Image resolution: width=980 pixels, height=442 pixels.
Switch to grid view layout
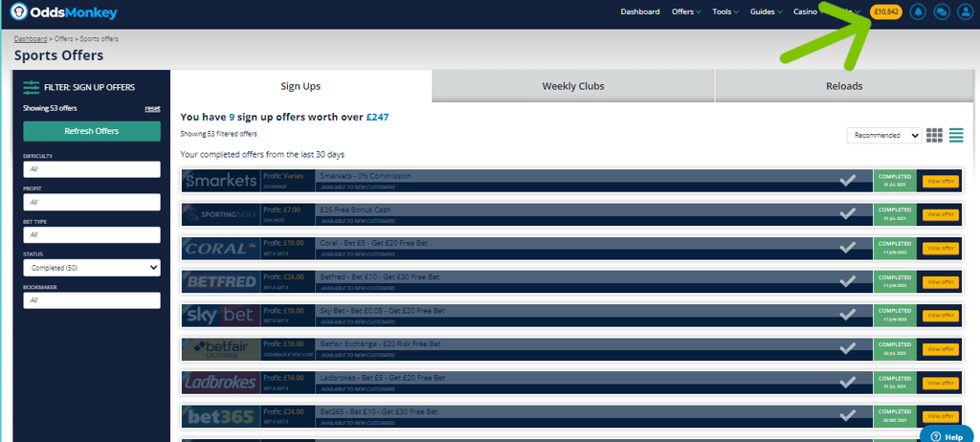[934, 135]
